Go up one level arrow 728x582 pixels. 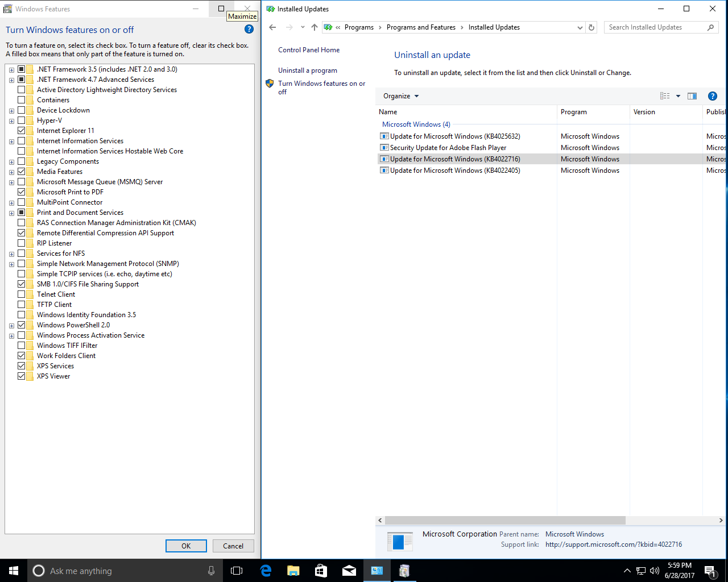pos(315,27)
